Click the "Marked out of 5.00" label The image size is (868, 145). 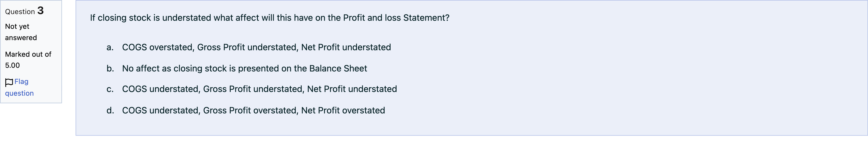coord(28,59)
